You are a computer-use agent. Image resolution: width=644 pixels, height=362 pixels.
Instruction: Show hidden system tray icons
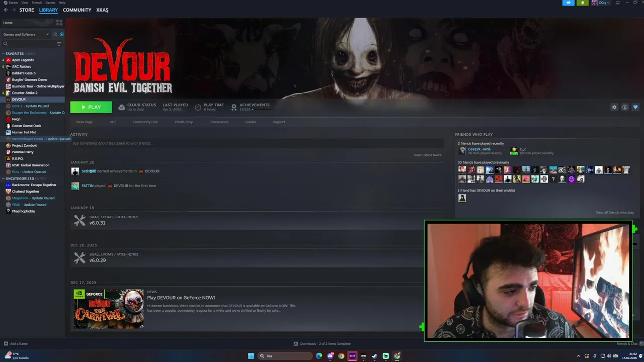578,356
